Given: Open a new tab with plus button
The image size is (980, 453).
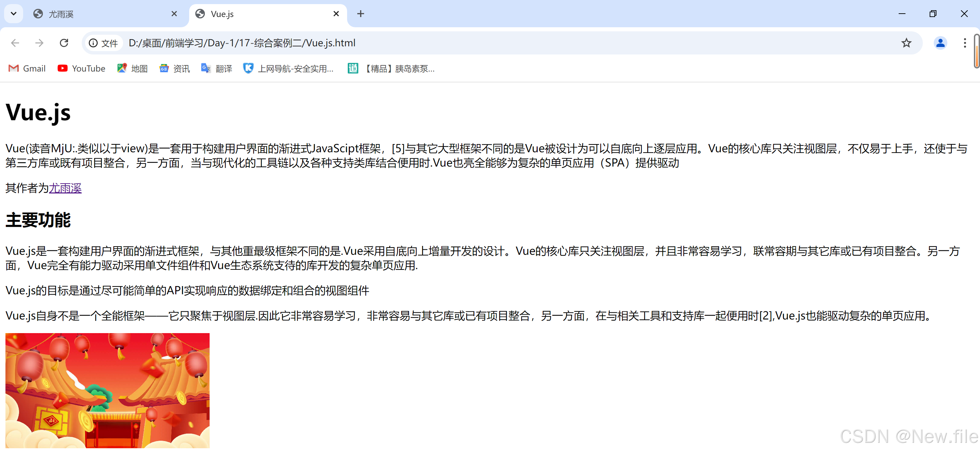Looking at the screenshot, I should tap(360, 14).
